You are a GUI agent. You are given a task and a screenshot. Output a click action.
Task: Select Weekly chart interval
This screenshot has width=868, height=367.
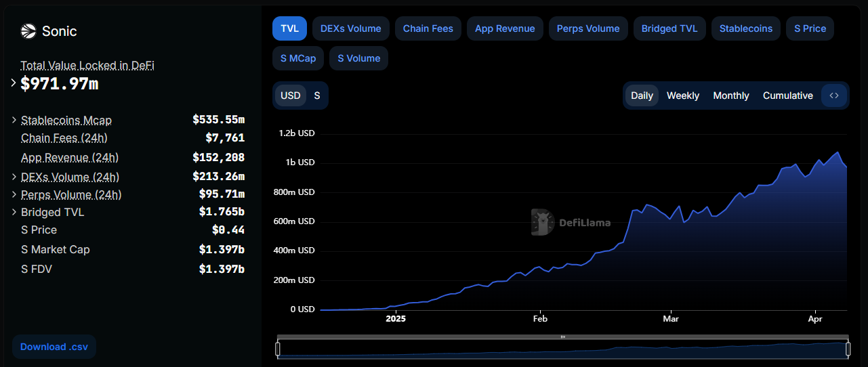click(683, 95)
